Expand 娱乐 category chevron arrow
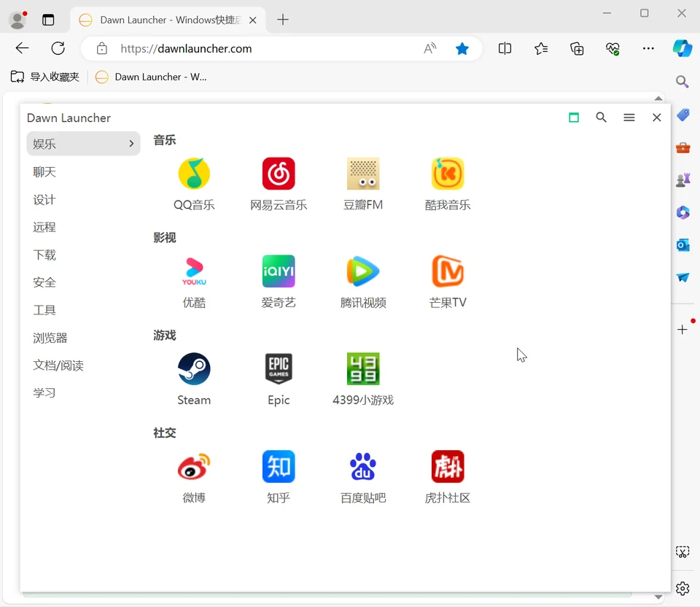The height and width of the screenshot is (607, 700). (x=131, y=144)
